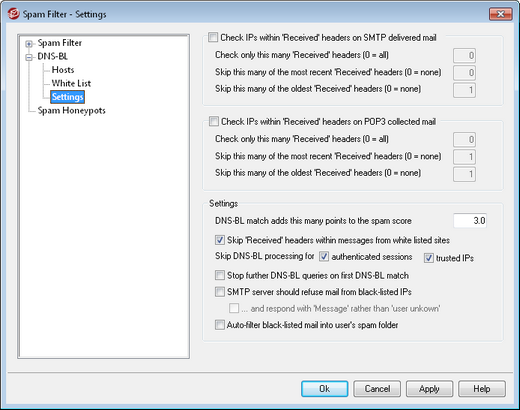
Task: Click the Ok button
Action: (x=325, y=389)
